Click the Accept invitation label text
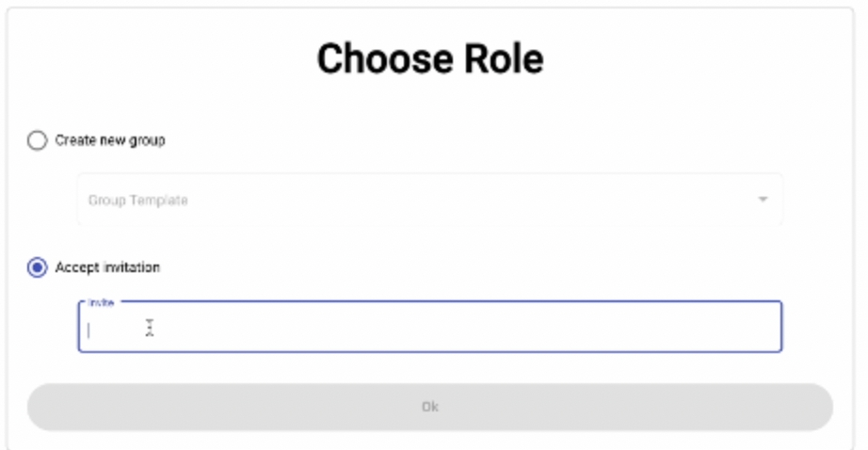 pyautogui.click(x=107, y=267)
